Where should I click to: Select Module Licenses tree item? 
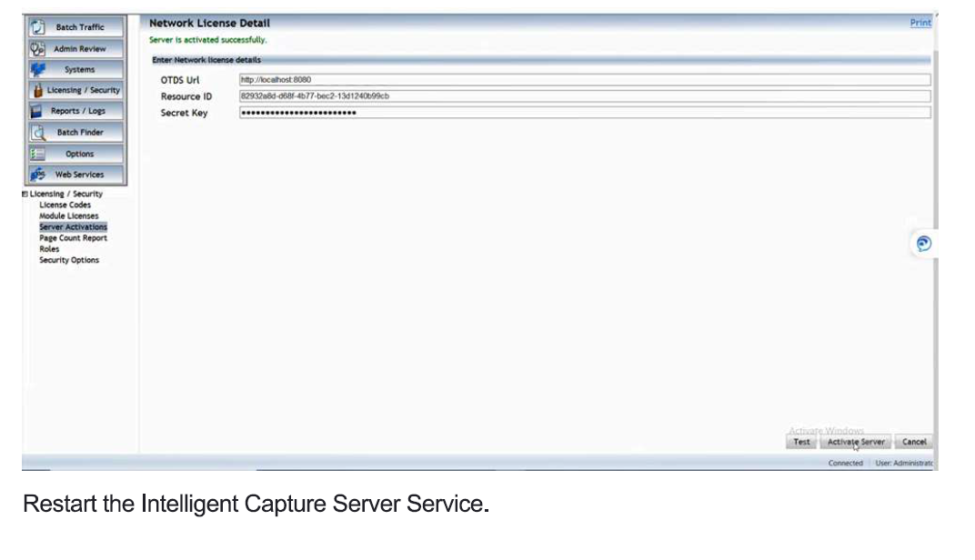[x=68, y=216]
